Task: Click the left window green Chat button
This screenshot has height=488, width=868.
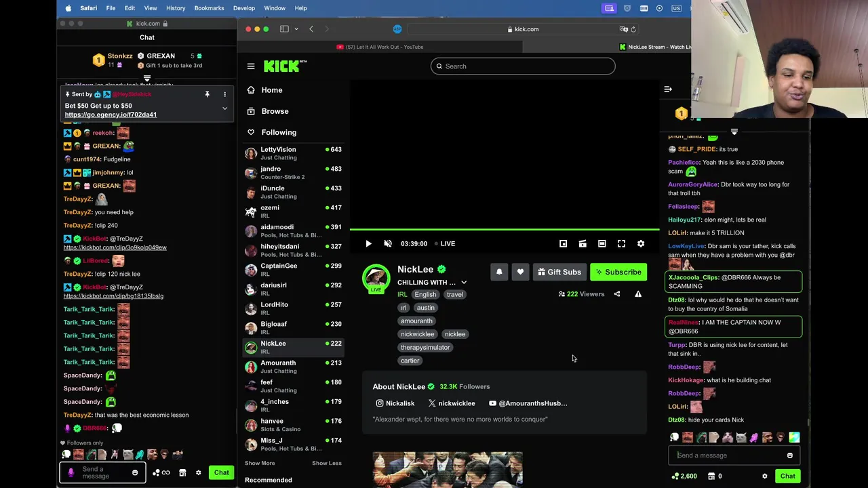Action: pos(222,472)
